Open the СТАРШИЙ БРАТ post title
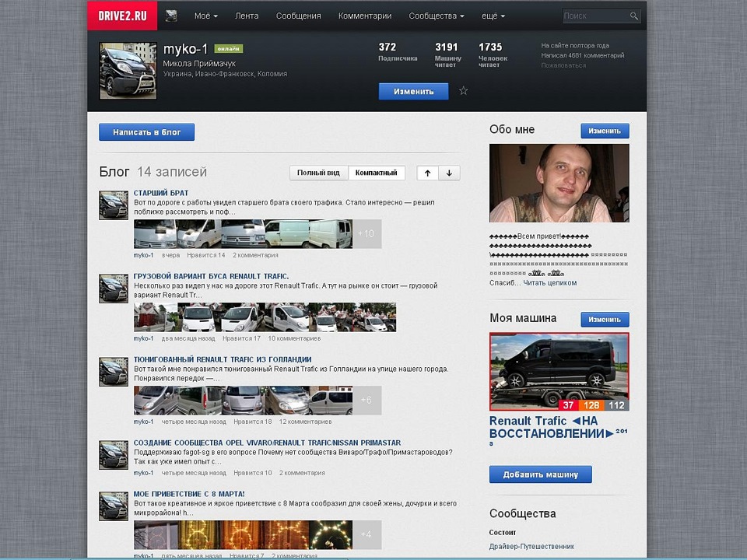The width and height of the screenshot is (747, 560). pos(161,193)
